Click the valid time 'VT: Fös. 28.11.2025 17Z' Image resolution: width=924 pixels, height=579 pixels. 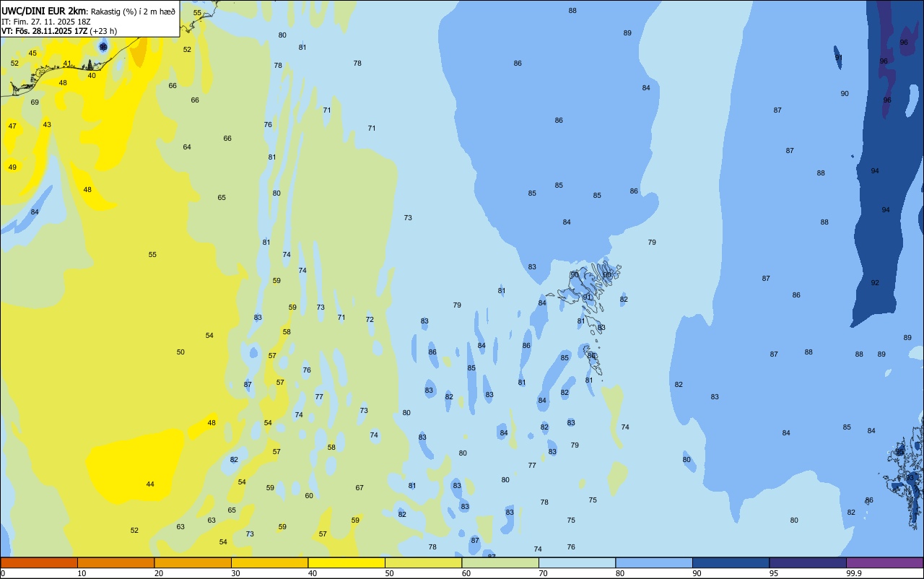pyautogui.click(x=44, y=31)
